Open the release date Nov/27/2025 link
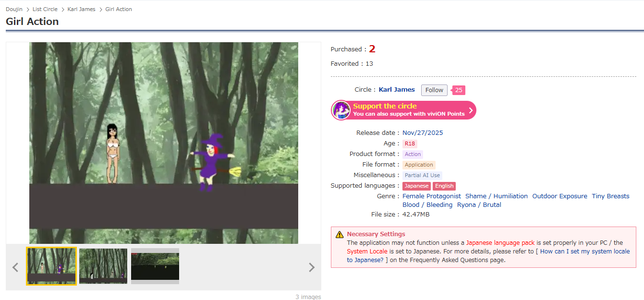Image resolution: width=644 pixels, height=300 pixels. 423,133
